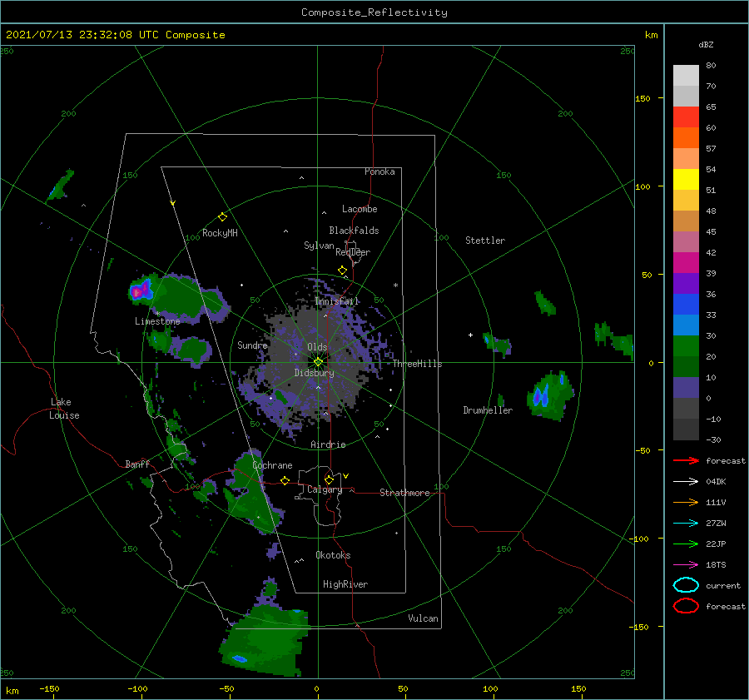The width and height of the screenshot is (749, 700).
Task: Click the Calgary city label
Action: (325, 489)
